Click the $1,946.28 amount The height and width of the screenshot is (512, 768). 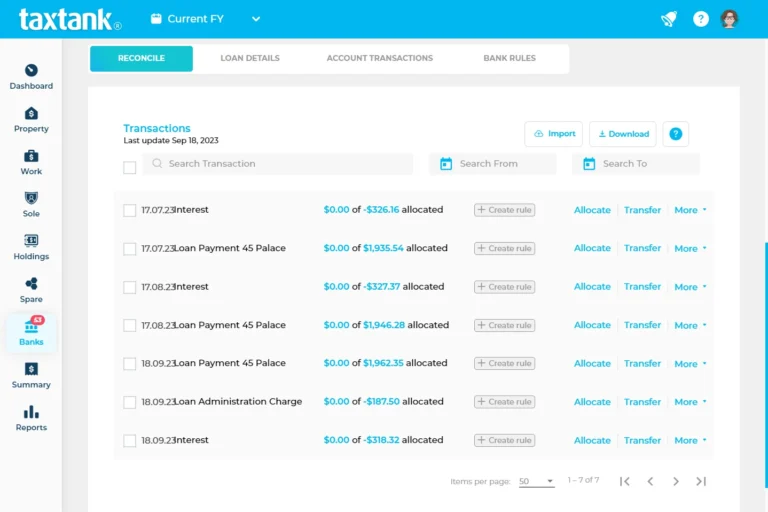click(x=384, y=325)
